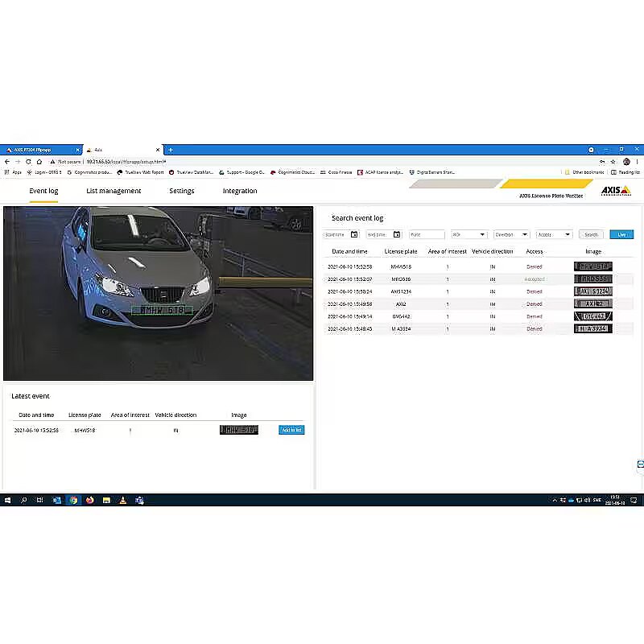
Task: Close the AXIS P7304 browser tab
Action: (x=77, y=150)
